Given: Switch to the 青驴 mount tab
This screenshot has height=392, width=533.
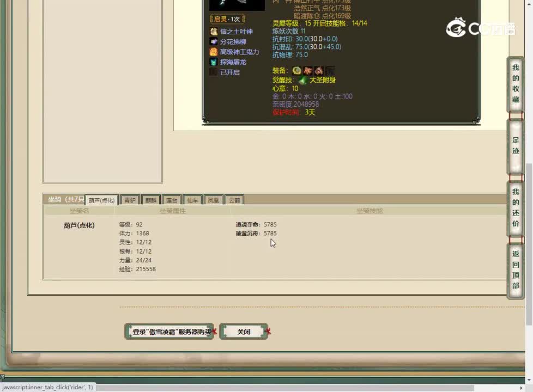Looking at the screenshot, I should point(130,200).
